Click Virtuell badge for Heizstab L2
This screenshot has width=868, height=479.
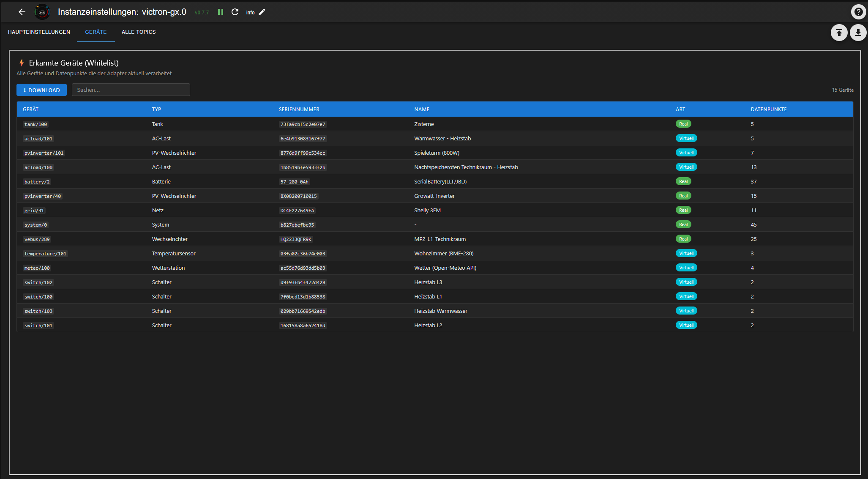686,325
